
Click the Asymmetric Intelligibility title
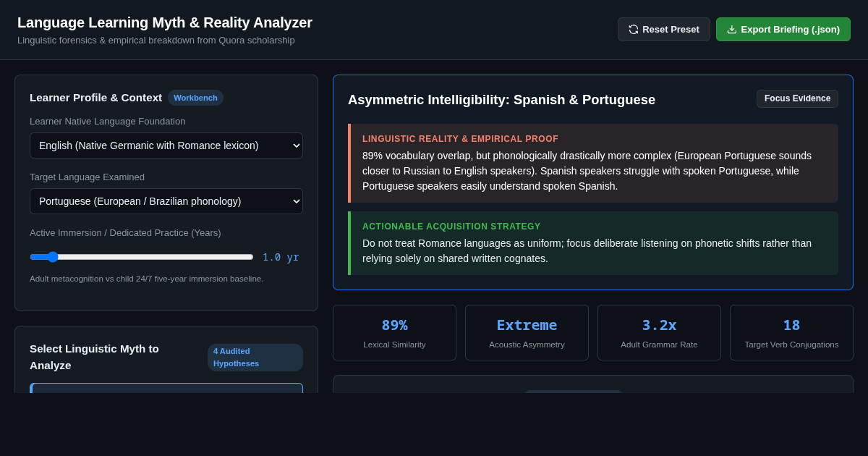point(501,100)
